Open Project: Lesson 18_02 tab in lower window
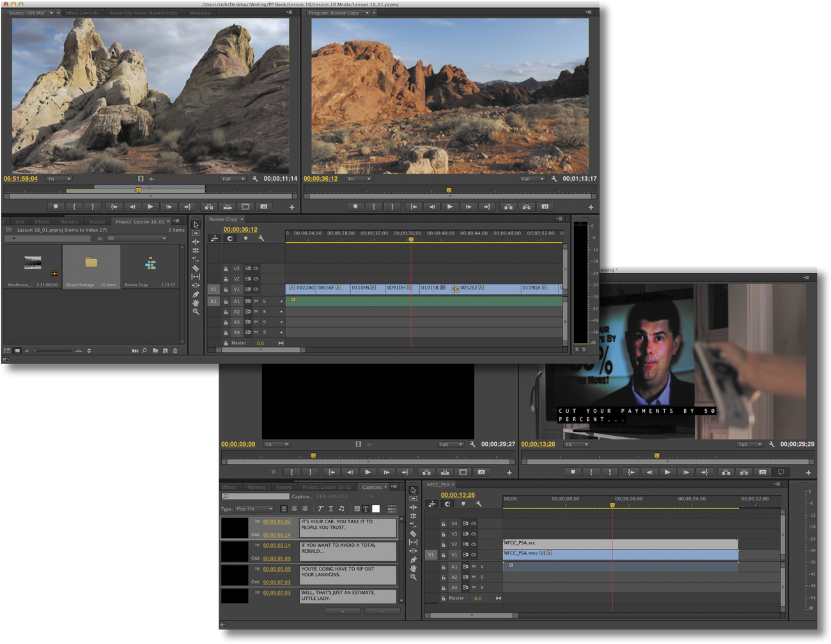831x644 pixels. pyautogui.click(x=327, y=487)
